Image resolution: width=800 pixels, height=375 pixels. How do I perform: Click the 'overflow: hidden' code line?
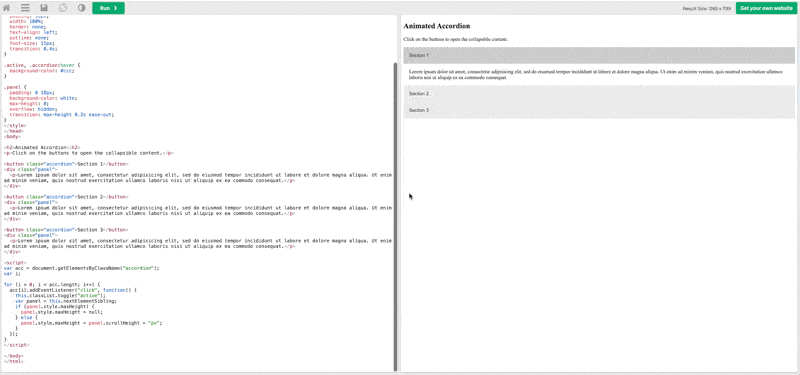click(x=33, y=109)
